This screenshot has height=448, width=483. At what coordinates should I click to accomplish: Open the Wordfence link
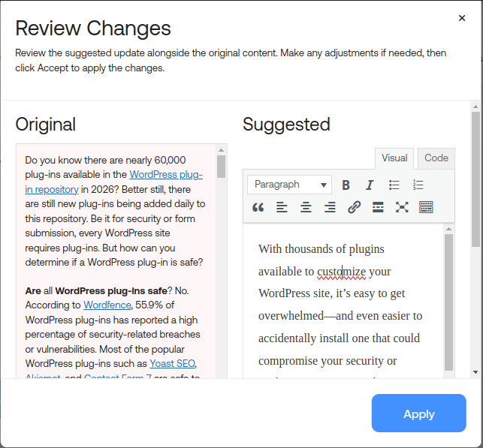106,305
